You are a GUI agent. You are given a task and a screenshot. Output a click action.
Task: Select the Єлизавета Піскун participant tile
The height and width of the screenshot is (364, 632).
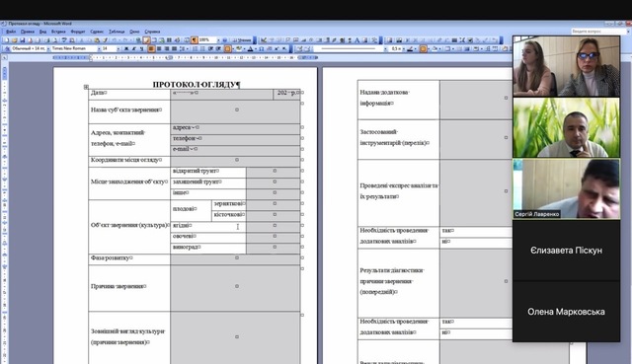(566, 251)
